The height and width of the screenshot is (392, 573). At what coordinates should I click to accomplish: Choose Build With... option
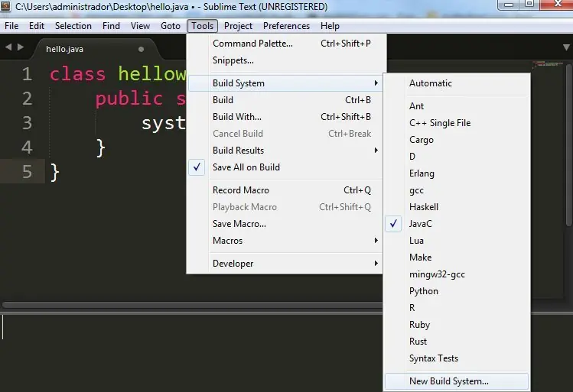coord(285,117)
